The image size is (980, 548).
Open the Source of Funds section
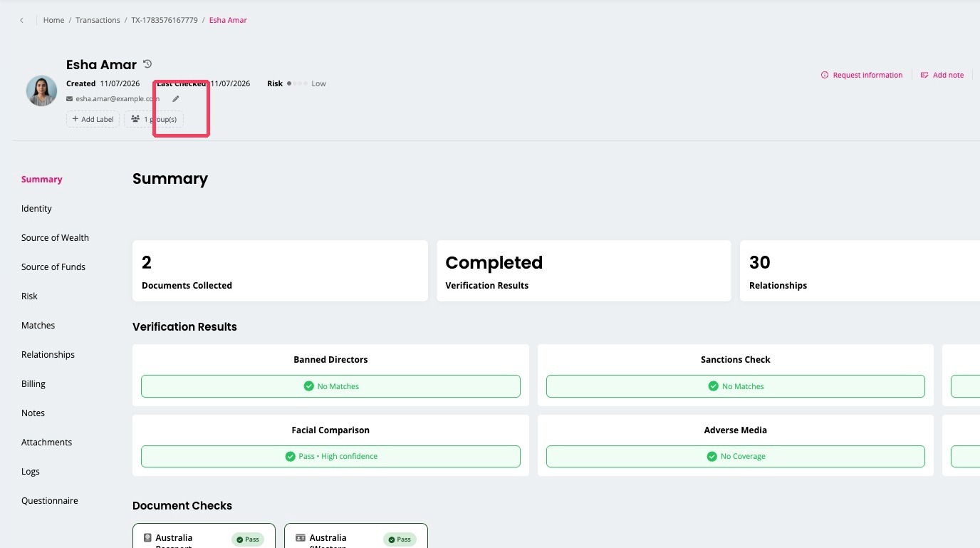(x=53, y=267)
